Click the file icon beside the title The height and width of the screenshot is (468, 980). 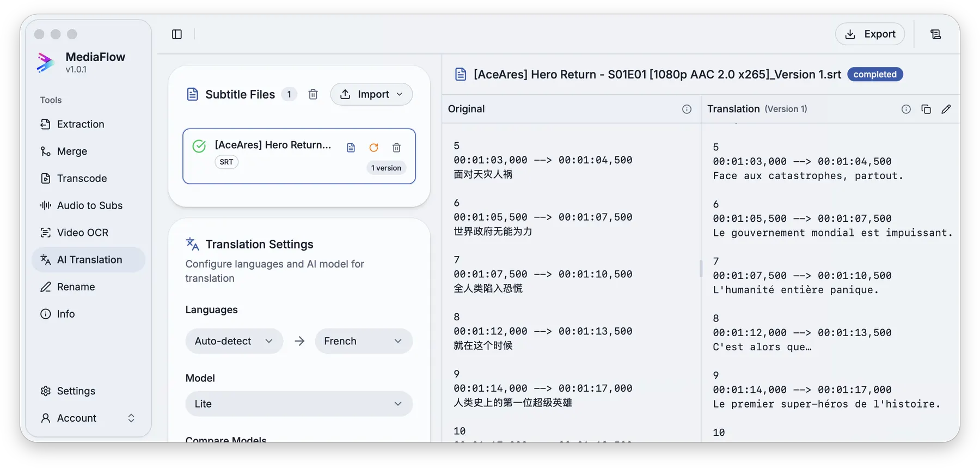(x=461, y=74)
